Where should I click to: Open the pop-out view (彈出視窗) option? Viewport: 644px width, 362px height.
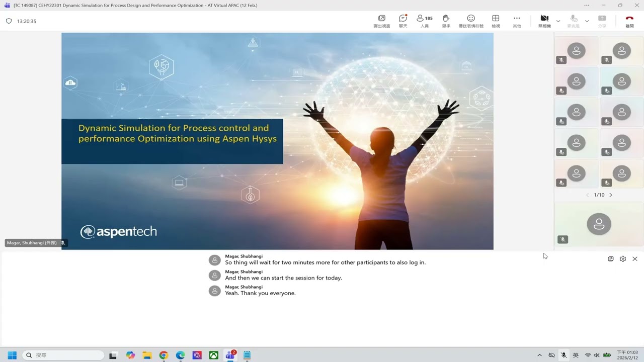click(381, 21)
